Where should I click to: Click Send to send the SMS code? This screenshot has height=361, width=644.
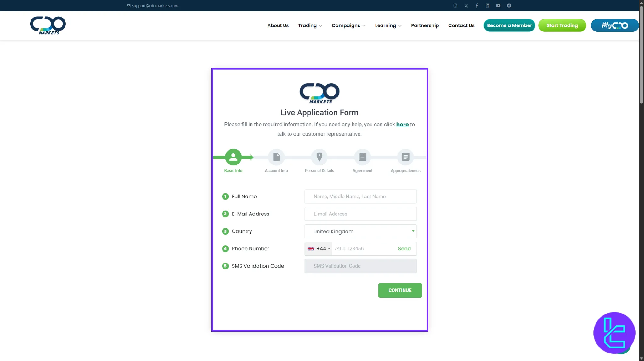click(x=404, y=249)
